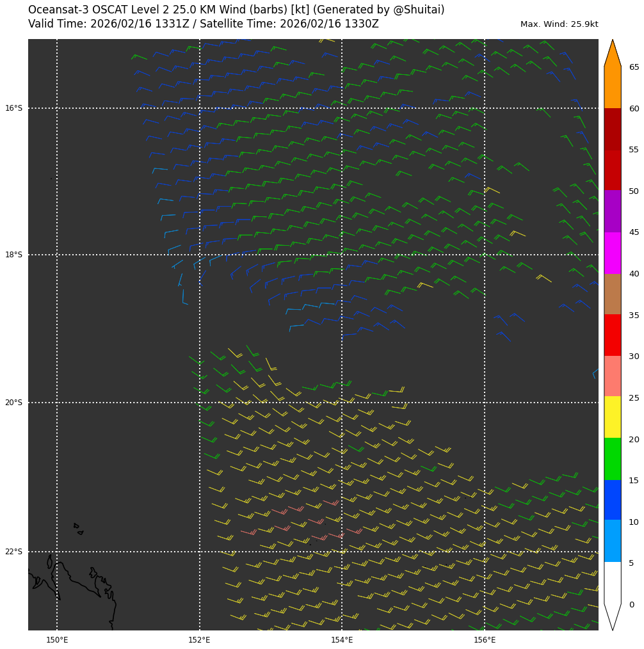Select the 156°E longitude axis label
The height and width of the screenshot is (649, 644).
pyautogui.click(x=485, y=639)
